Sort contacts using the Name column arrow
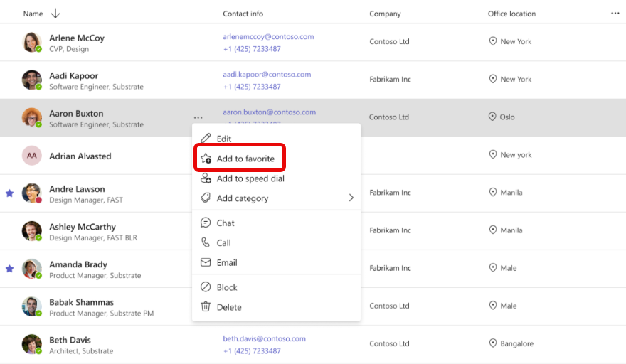626x364 pixels. [x=55, y=14]
